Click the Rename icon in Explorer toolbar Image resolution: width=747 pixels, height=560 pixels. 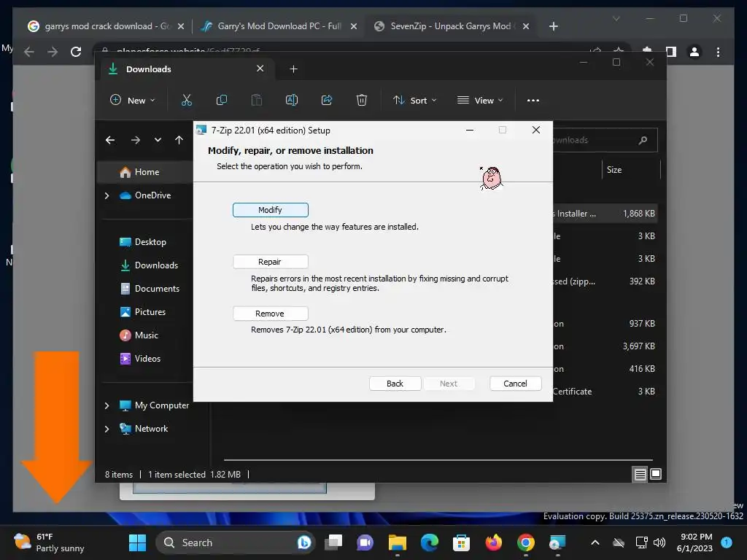point(292,100)
